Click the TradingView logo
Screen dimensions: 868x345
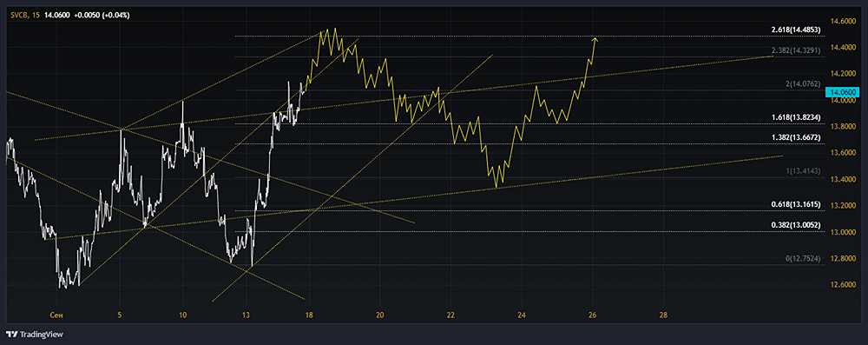click(x=35, y=335)
